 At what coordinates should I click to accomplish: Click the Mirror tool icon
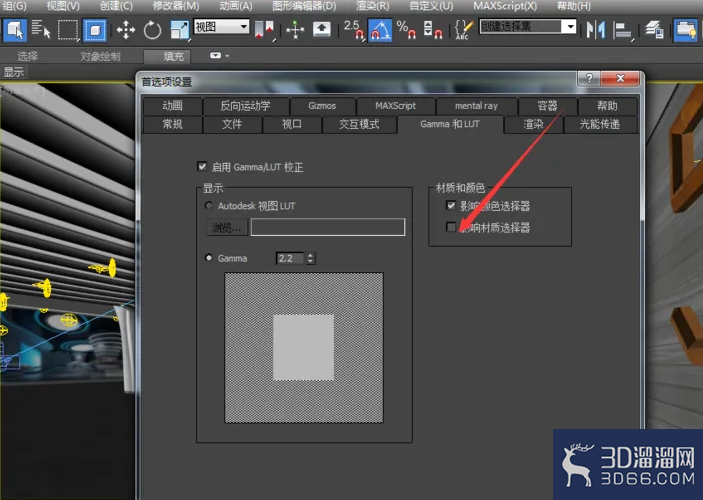(x=596, y=30)
